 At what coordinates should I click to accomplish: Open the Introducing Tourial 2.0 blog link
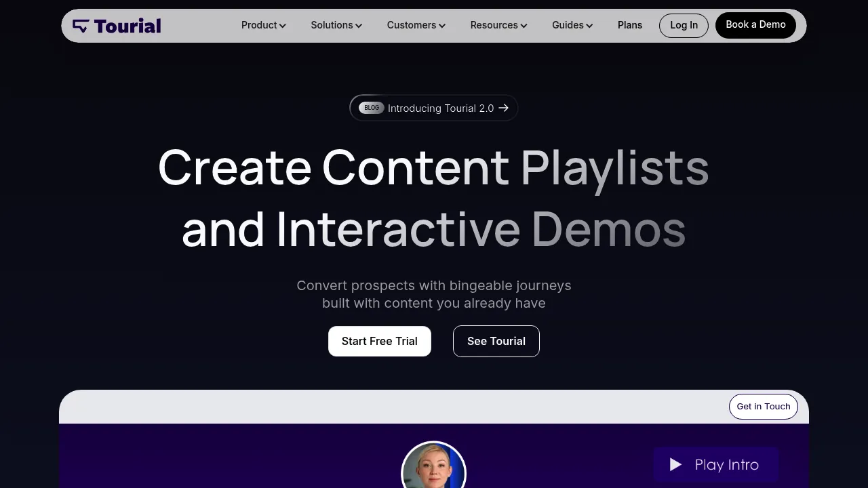coord(434,108)
